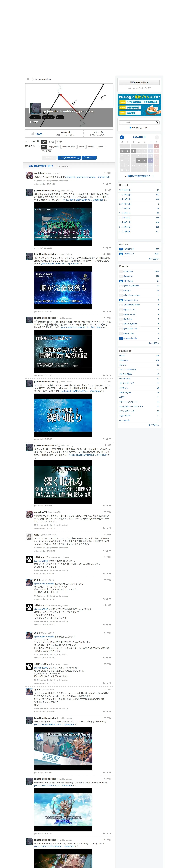The image size is (186, 868).
Task: Click JonathanHendricks profile avatar in header
Action: pyautogui.click(x=35, y=108)
